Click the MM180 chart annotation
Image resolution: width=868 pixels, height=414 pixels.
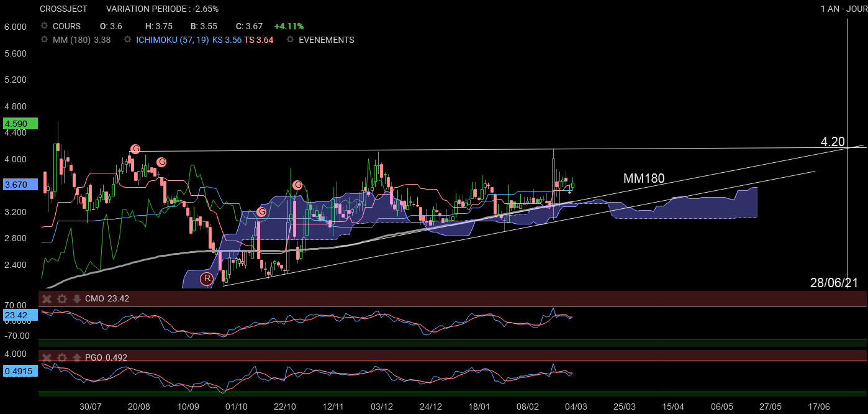pos(644,178)
